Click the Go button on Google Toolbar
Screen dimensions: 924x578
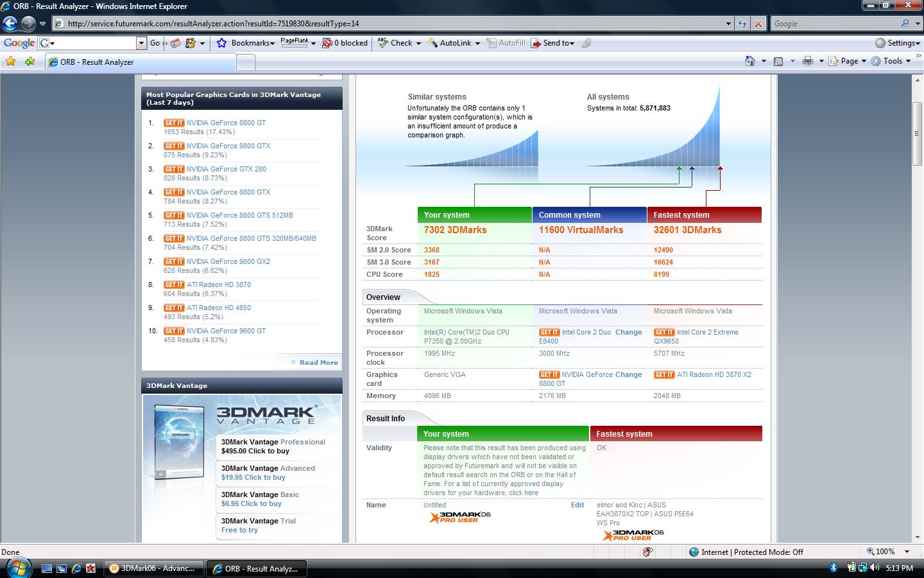pos(155,43)
